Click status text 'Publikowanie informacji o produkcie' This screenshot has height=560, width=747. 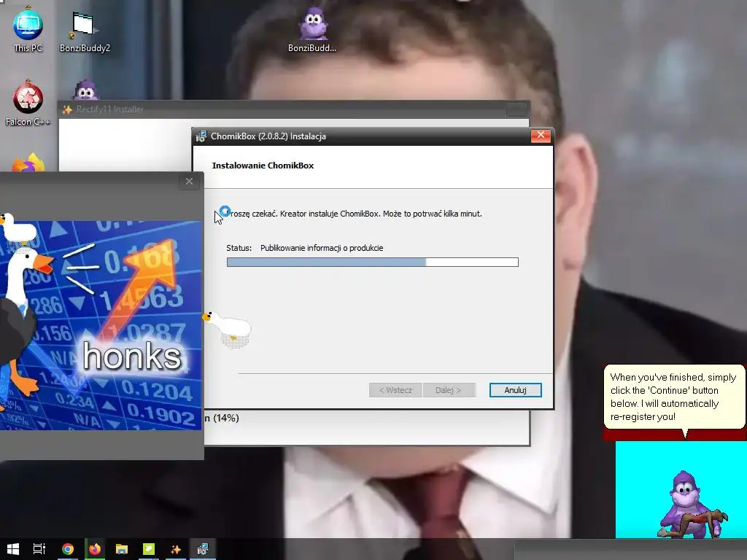[x=322, y=248]
